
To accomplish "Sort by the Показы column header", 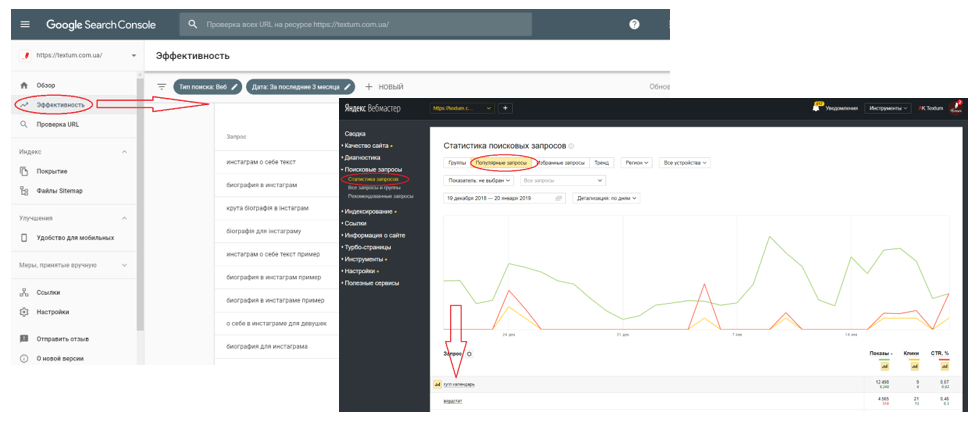I will (880, 354).
